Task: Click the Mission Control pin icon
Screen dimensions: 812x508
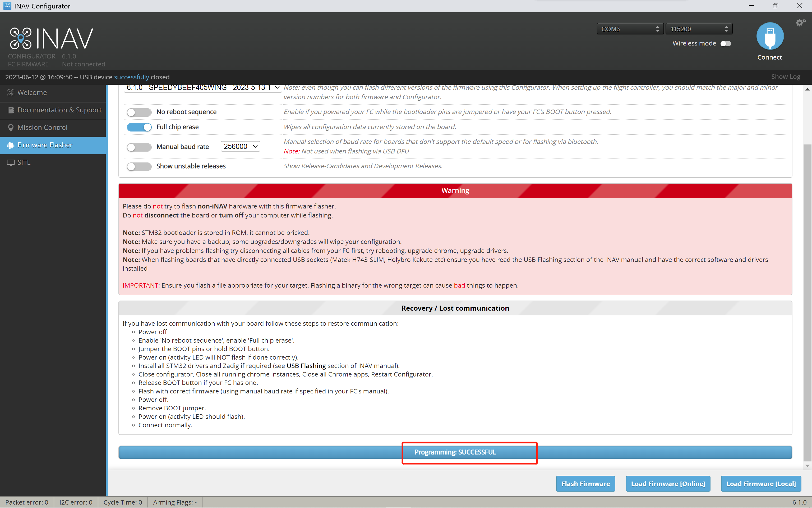Action: pyautogui.click(x=11, y=128)
